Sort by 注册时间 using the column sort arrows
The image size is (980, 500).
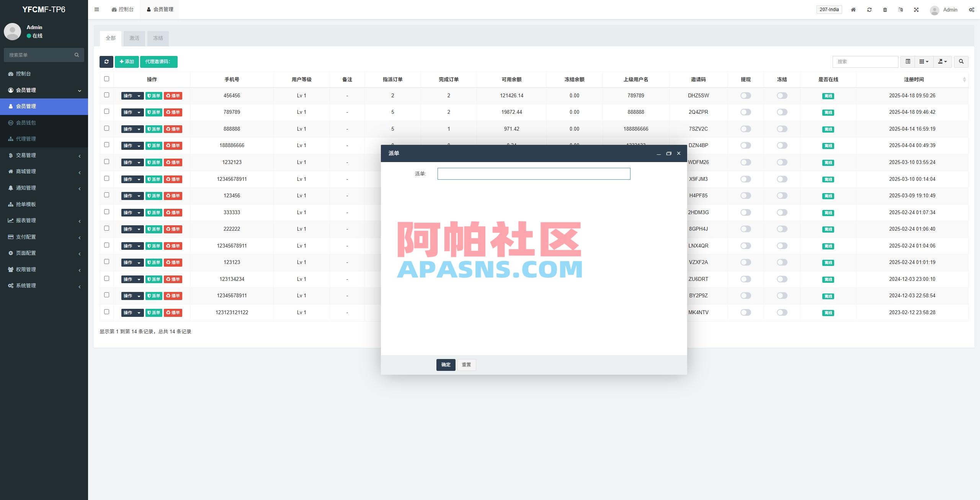tap(964, 79)
